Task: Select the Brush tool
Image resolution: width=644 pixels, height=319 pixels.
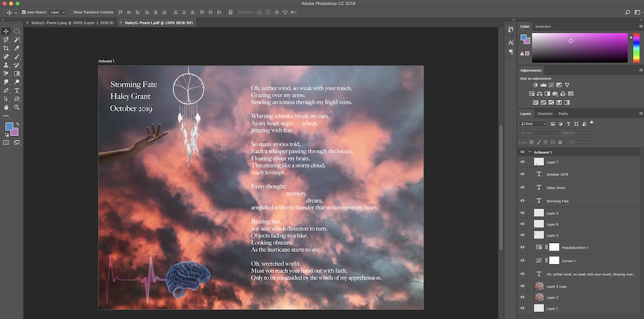Action: (17, 57)
